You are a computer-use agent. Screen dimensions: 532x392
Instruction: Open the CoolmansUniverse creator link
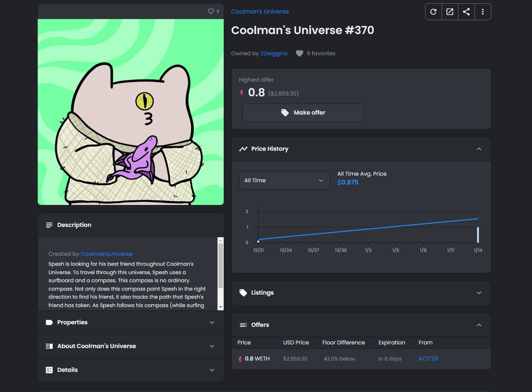106,254
